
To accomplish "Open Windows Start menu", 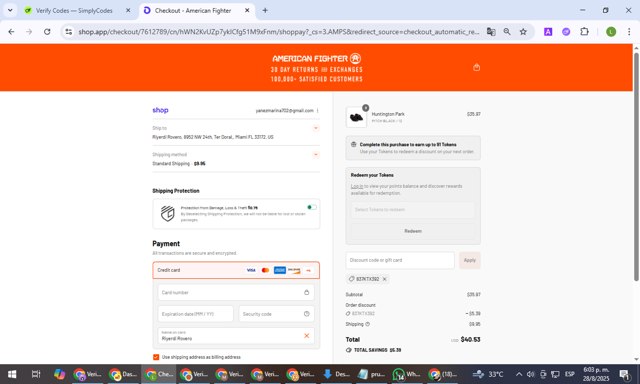I will [x=12, y=374].
